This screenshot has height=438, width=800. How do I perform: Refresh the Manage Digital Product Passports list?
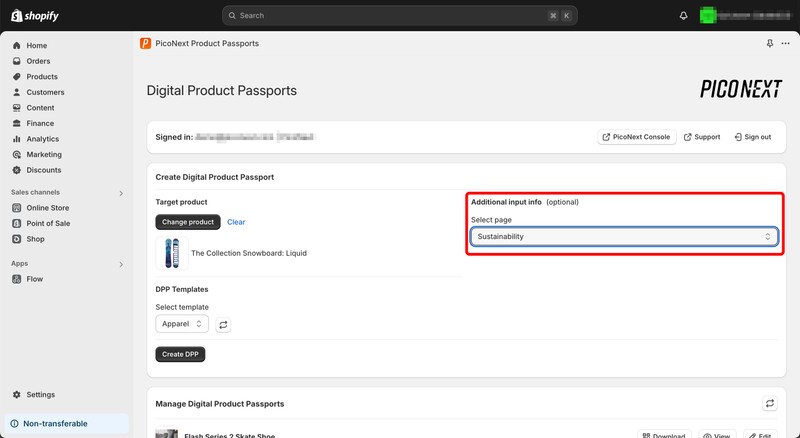[x=769, y=403]
